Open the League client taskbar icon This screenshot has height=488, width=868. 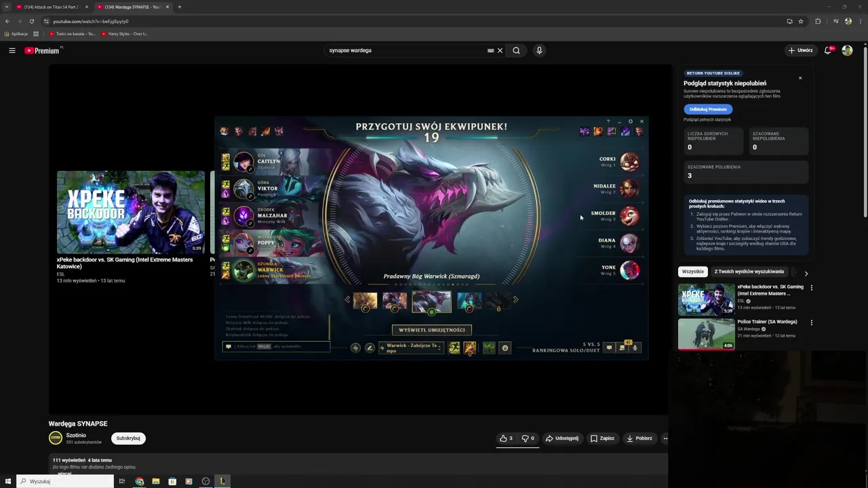point(222,481)
